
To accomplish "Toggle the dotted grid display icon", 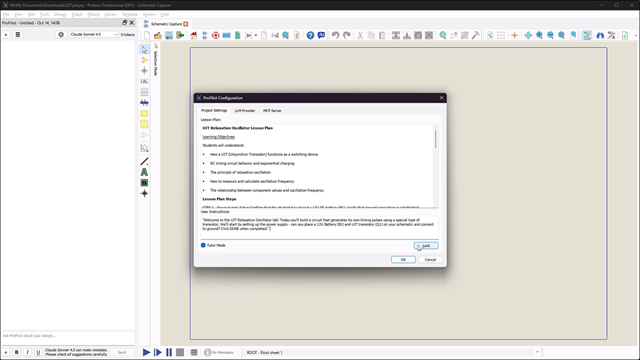I will click(x=501, y=36).
